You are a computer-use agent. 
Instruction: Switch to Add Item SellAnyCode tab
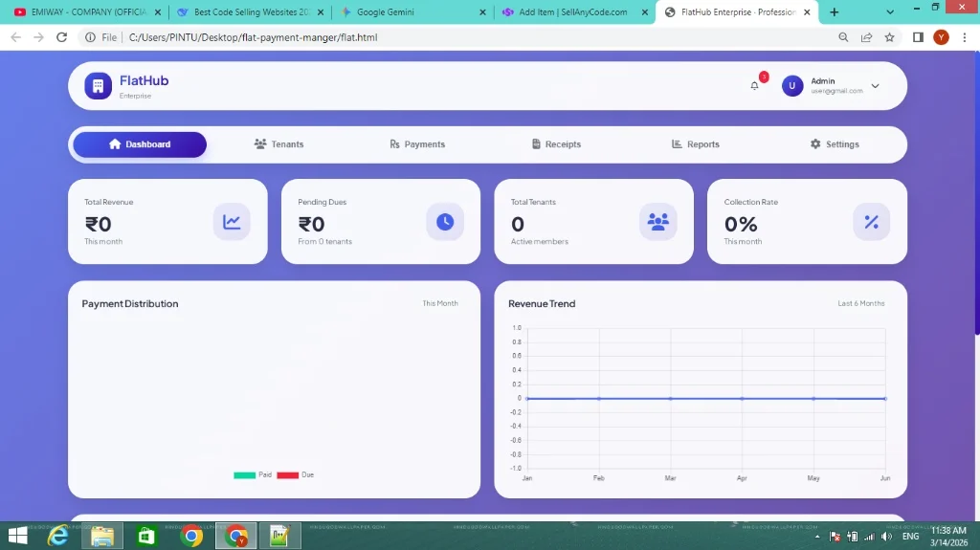(575, 11)
